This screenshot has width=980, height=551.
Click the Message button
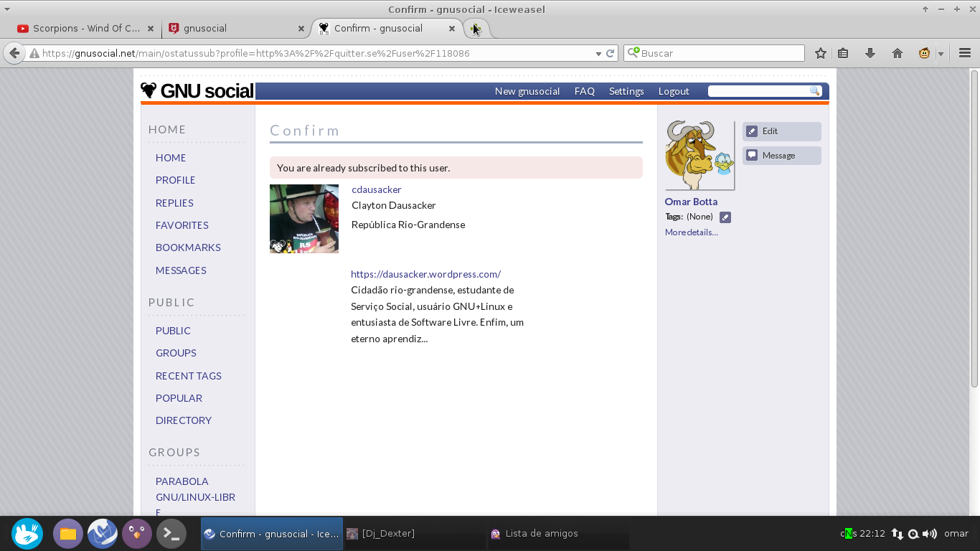pos(782,156)
